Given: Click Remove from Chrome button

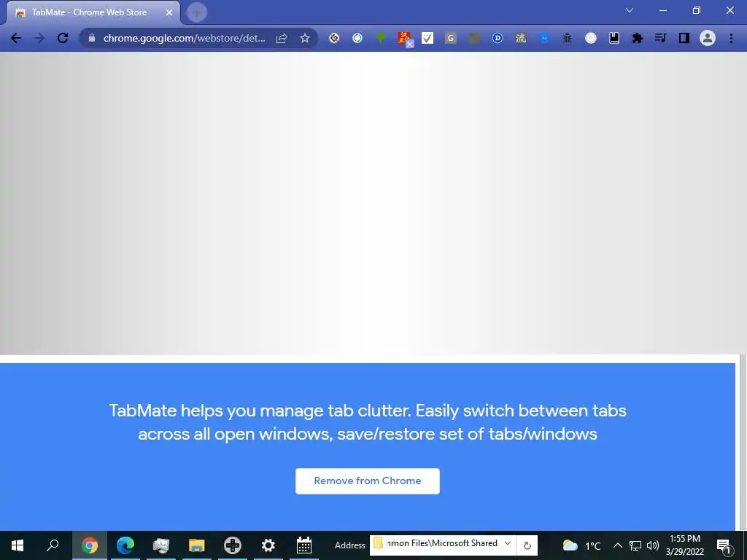Looking at the screenshot, I should pos(368,481).
